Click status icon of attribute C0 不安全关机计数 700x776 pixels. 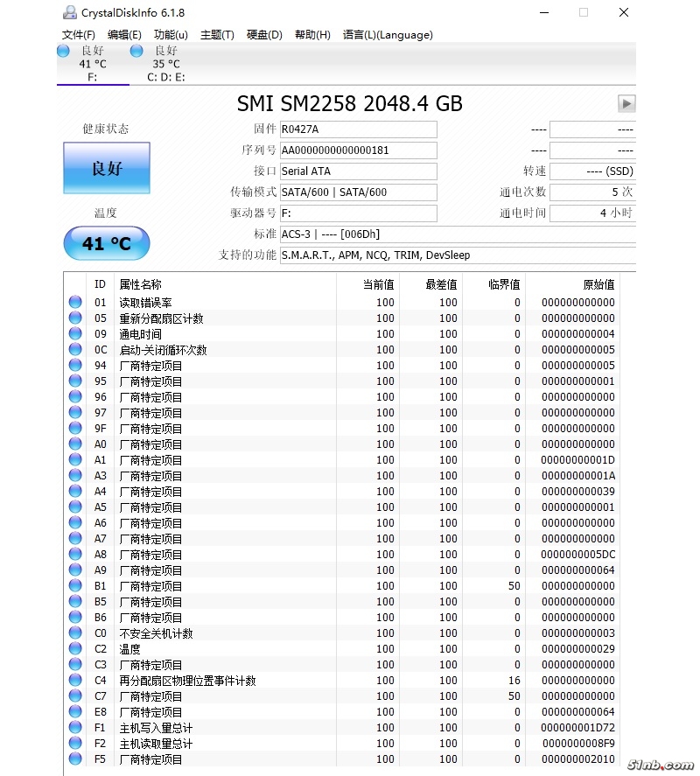(x=75, y=633)
